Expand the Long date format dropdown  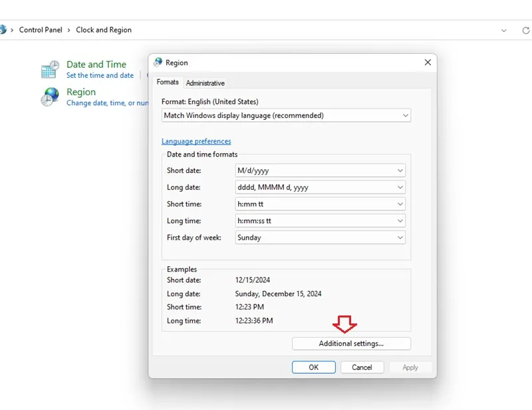pos(320,187)
